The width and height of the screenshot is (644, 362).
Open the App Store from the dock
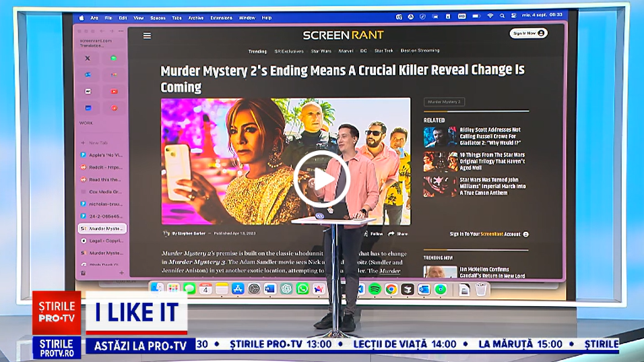[x=237, y=289]
